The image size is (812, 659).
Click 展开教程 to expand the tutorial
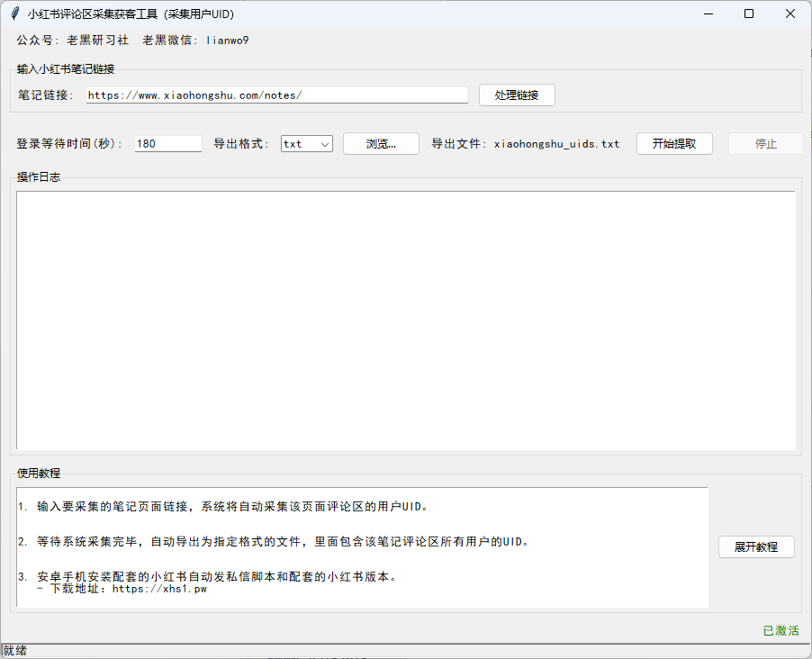pyautogui.click(x=755, y=546)
